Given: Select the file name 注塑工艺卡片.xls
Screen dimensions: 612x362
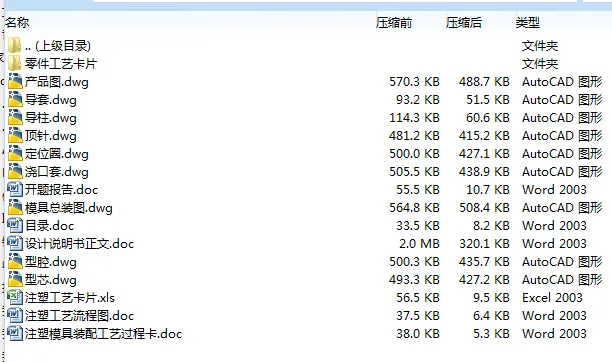Looking at the screenshot, I should tap(70, 298).
